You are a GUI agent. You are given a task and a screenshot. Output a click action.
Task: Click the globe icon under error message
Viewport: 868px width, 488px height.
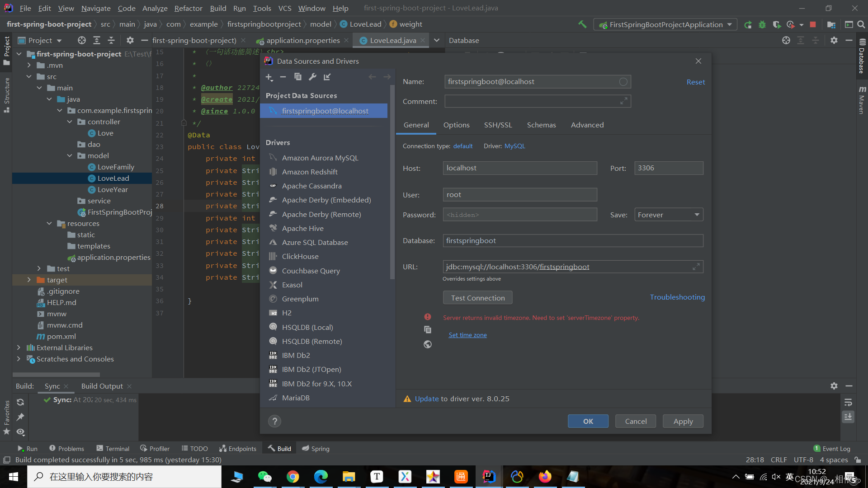click(428, 345)
